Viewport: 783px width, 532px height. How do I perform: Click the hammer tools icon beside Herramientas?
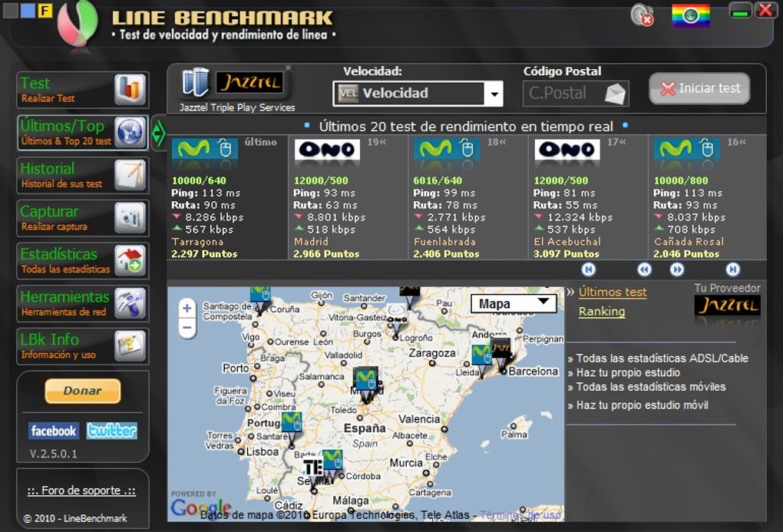[130, 303]
